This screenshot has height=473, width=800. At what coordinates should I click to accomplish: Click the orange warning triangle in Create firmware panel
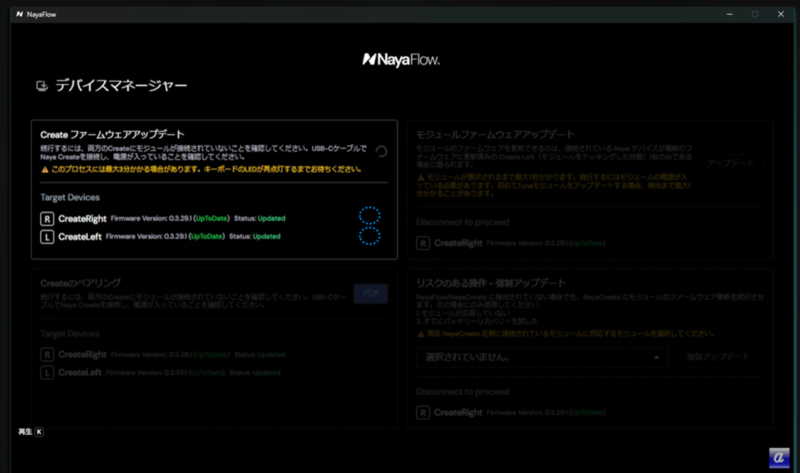tap(44, 169)
